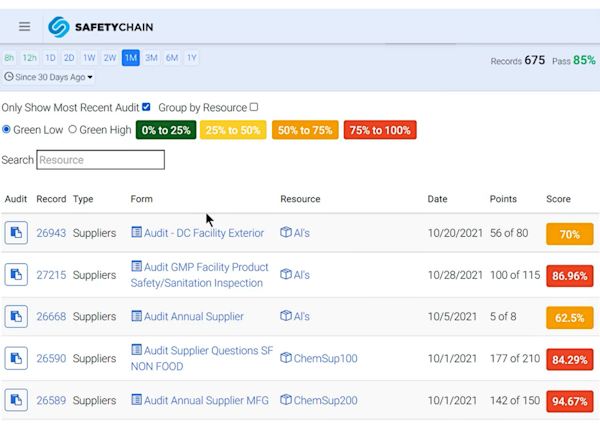Viewport: 600px width, 436px height.
Task: Select the 1D time range
Action: click(50, 58)
